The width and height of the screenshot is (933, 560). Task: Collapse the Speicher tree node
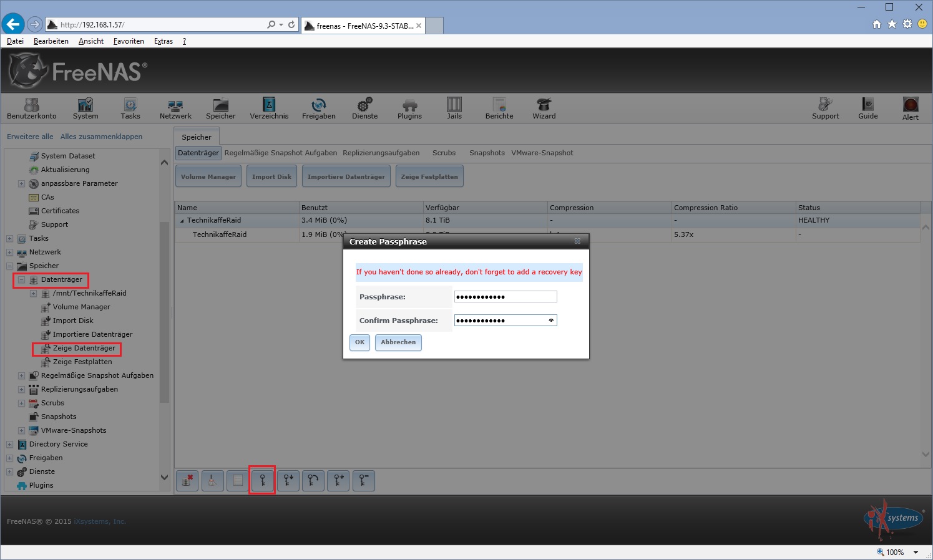point(9,266)
